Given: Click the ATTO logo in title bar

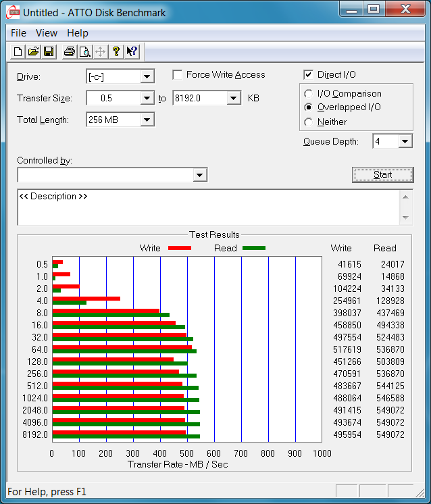Looking at the screenshot, I should tap(12, 12).
